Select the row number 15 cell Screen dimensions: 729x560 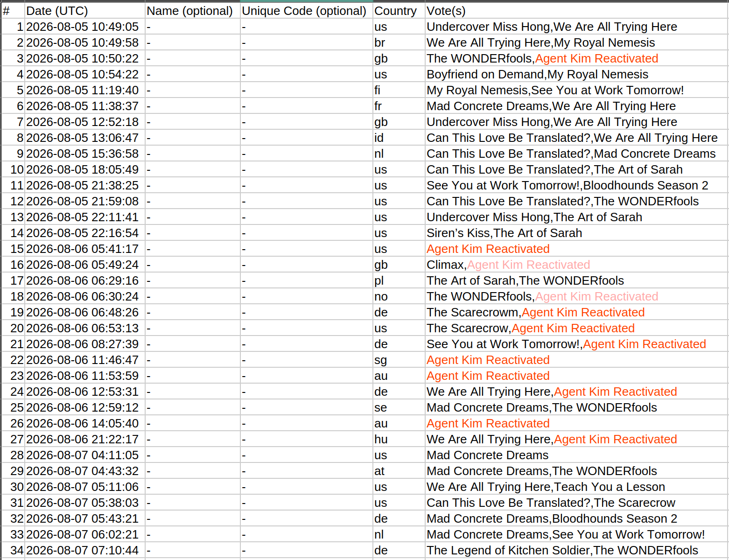pyautogui.click(x=13, y=249)
